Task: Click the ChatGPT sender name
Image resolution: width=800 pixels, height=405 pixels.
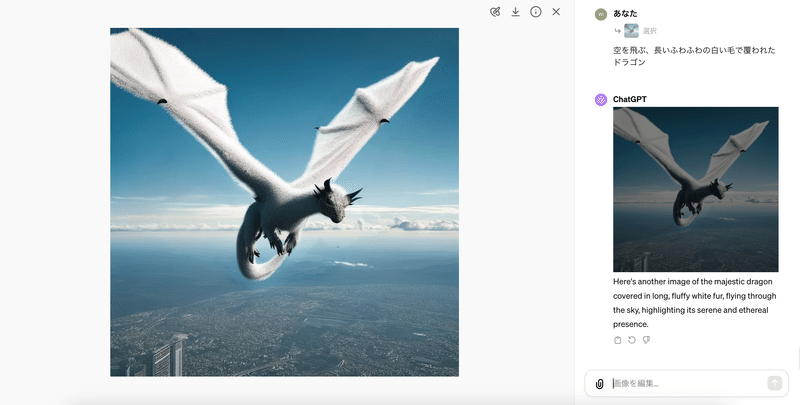Action: 630,99
